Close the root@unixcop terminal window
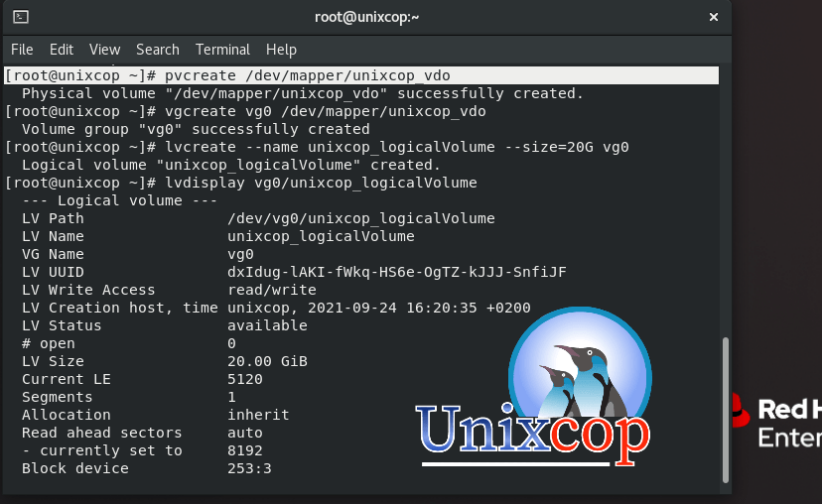The image size is (822, 504). pos(714,17)
